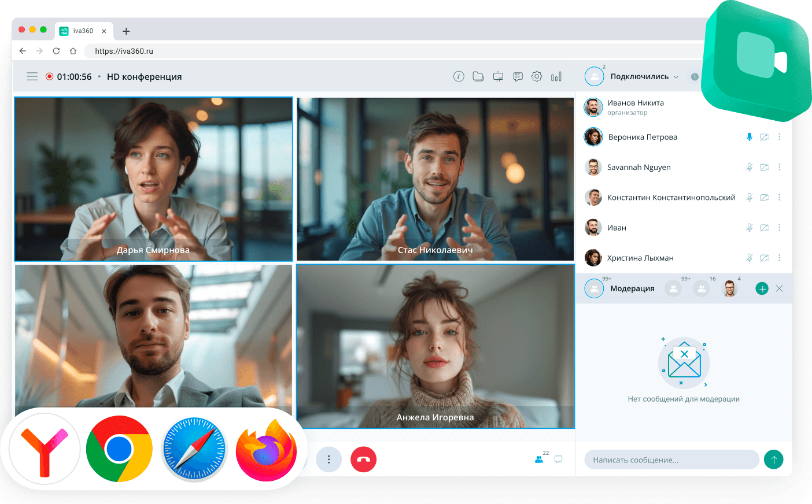Open options menu for Христина Лыхман

coord(779,258)
